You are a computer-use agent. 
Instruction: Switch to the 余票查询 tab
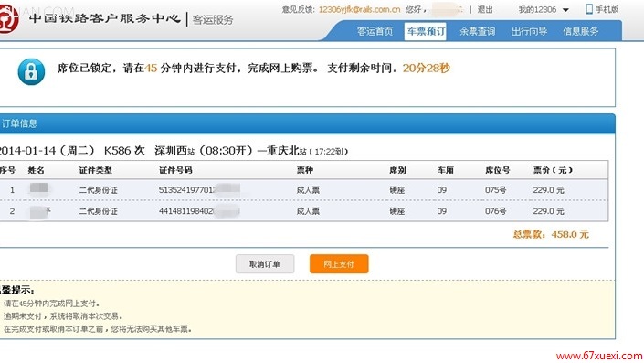pyautogui.click(x=477, y=31)
